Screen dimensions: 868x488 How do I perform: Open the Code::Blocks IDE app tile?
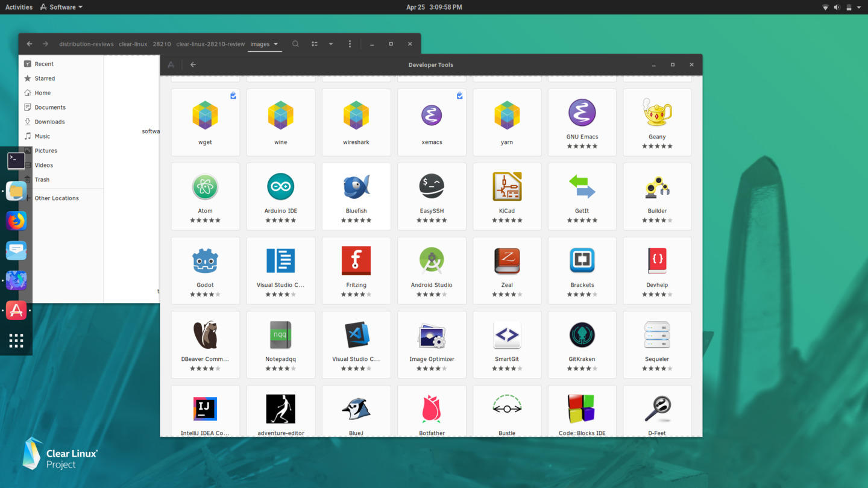click(582, 411)
